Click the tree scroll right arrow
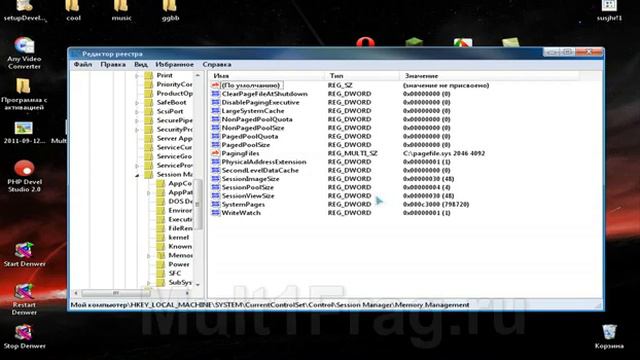Image resolution: width=640 pixels, height=360 pixels. click(x=187, y=293)
